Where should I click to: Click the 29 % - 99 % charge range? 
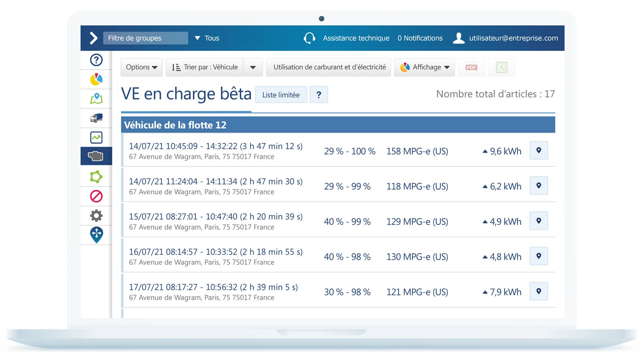(x=347, y=187)
